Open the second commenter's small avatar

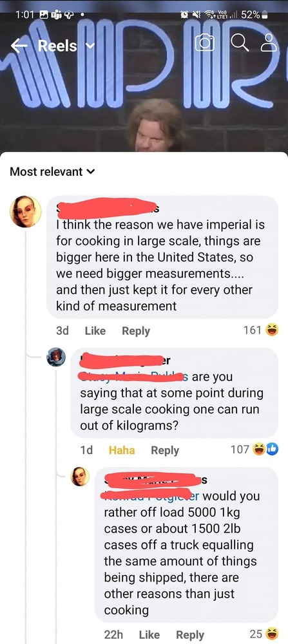pyautogui.click(x=56, y=357)
